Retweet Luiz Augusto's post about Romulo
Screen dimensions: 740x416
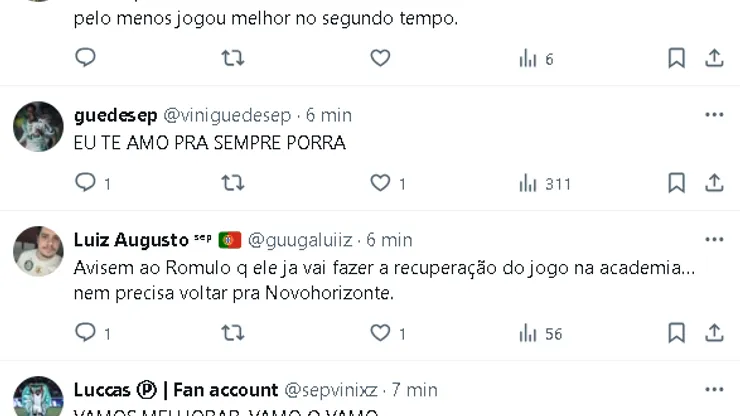(232, 333)
